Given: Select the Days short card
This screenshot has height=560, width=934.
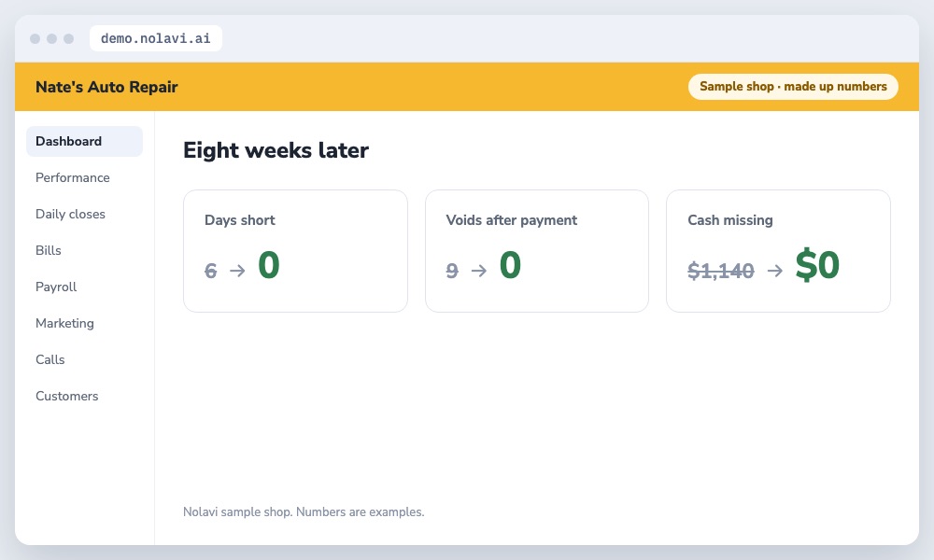Looking at the screenshot, I should (x=295, y=250).
